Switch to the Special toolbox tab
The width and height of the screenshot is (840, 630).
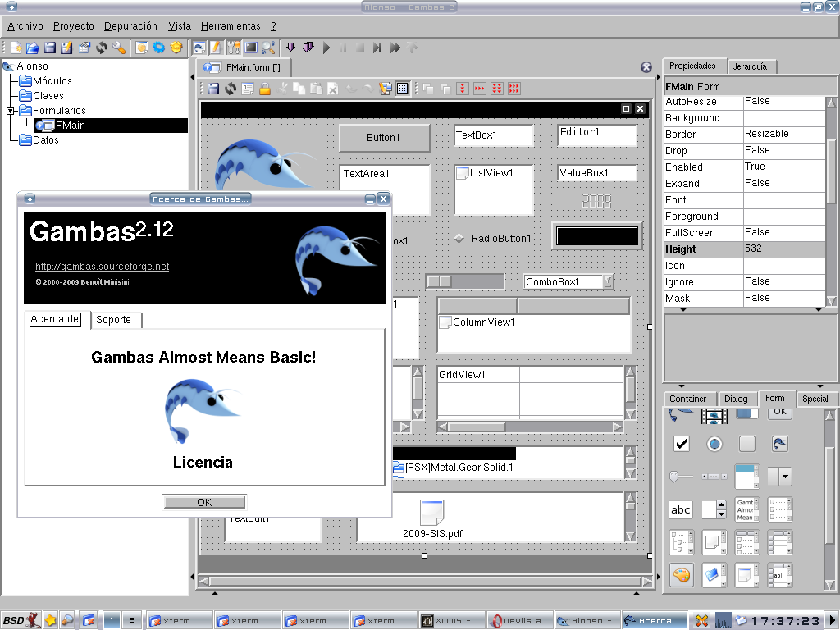coord(815,399)
